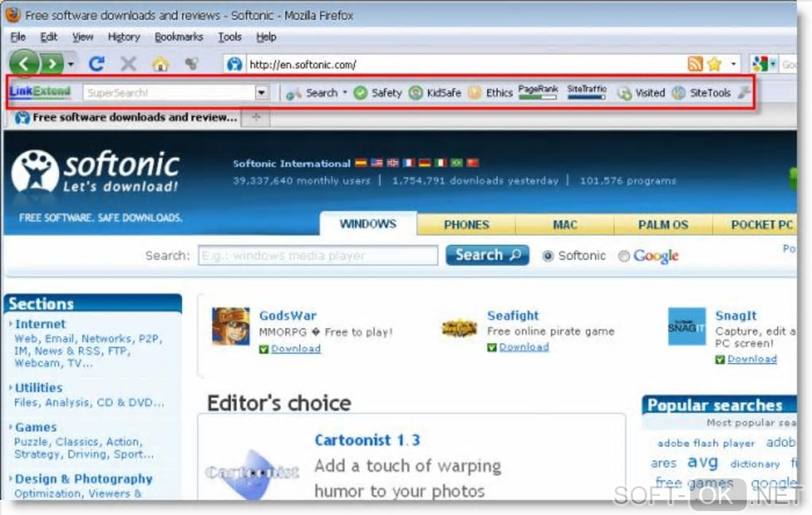
Task: Click the site identity icon beside URL
Action: [235, 64]
